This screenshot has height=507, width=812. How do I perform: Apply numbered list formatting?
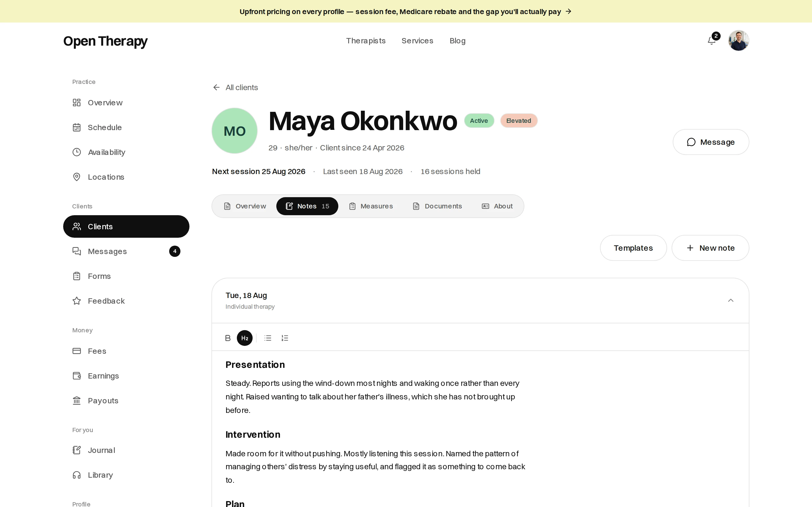285,338
